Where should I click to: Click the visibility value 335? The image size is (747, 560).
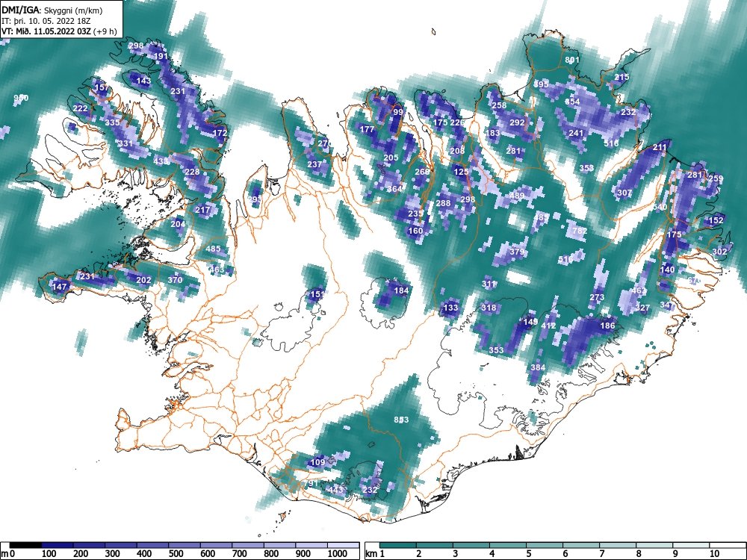113,123
